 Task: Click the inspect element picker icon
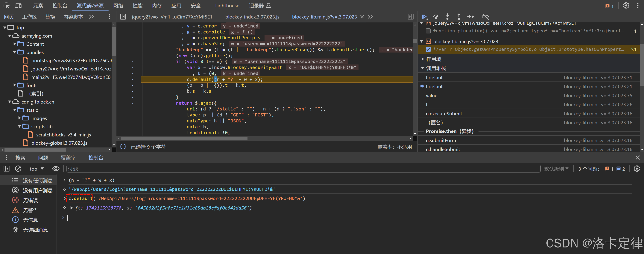(x=7, y=5)
